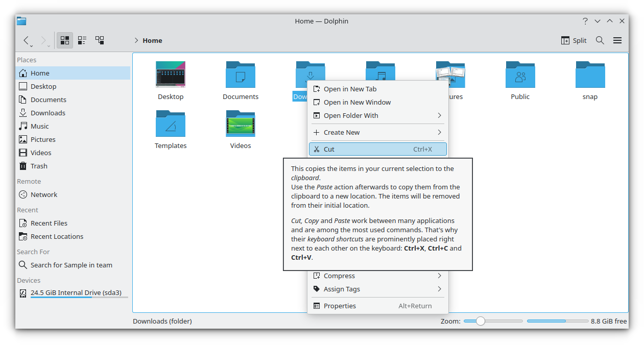644x345 pixels.
Task: Switch to Compact view mode
Action: [82, 40]
